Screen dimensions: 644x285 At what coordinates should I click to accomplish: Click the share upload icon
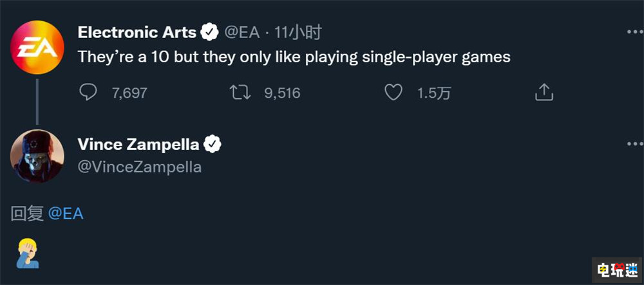click(x=544, y=93)
